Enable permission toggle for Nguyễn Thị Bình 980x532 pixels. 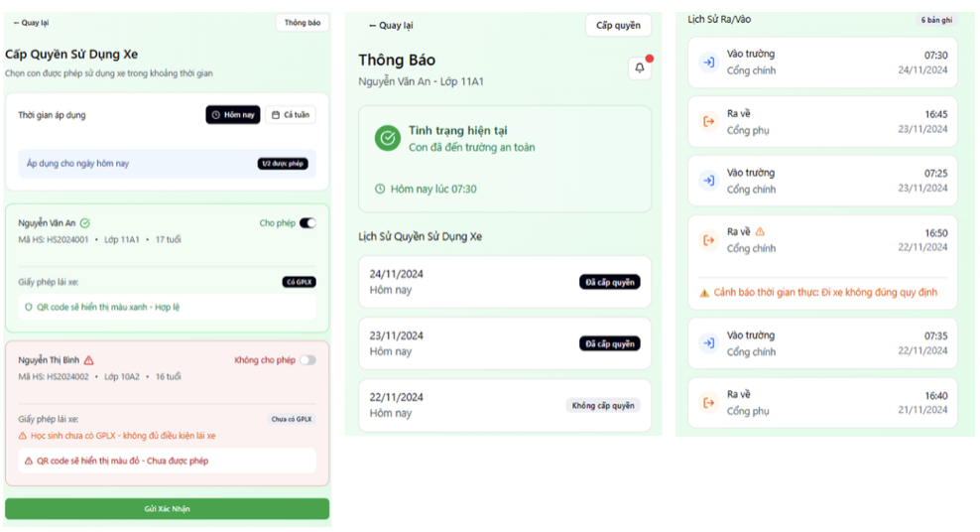307,360
